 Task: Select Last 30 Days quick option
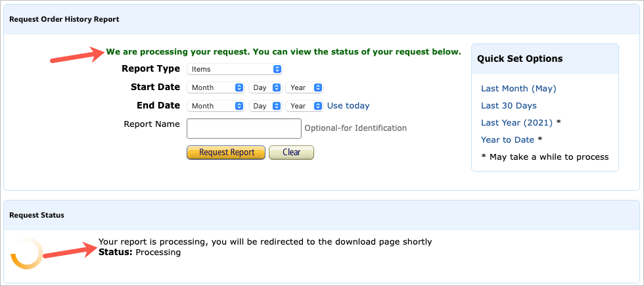click(x=509, y=106)
